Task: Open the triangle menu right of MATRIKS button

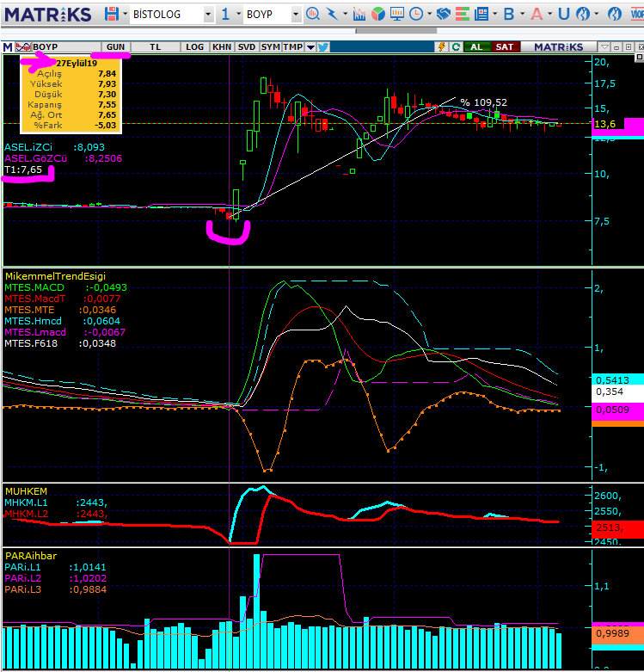Action: (604, 46)
